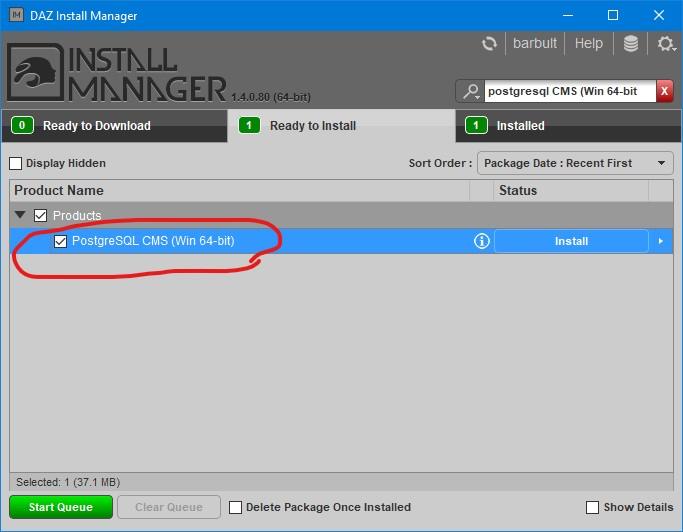Click the Clear Queue button
This screenshot has height=532, width=683.
pos(169,507)
